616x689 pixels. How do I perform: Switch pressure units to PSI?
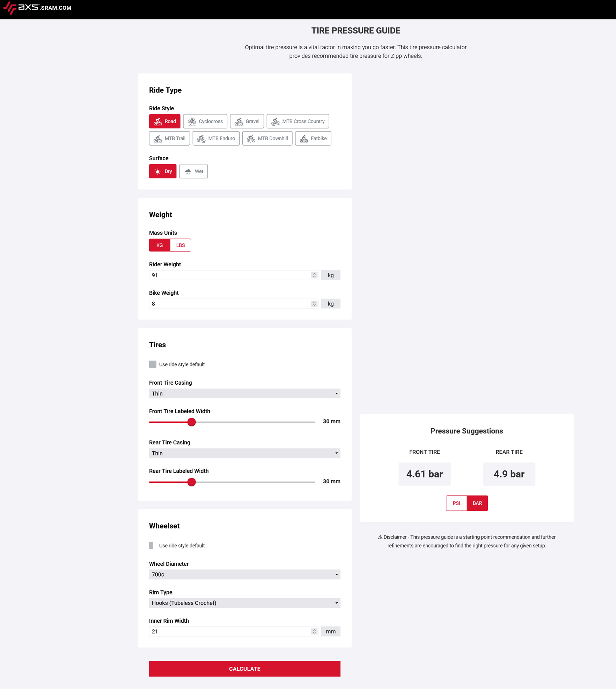tap(456, 503)
